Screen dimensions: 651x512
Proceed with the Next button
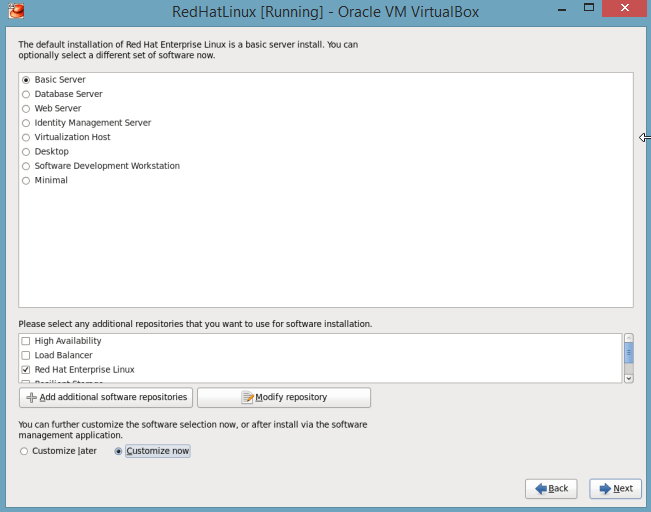click(615, 489)
